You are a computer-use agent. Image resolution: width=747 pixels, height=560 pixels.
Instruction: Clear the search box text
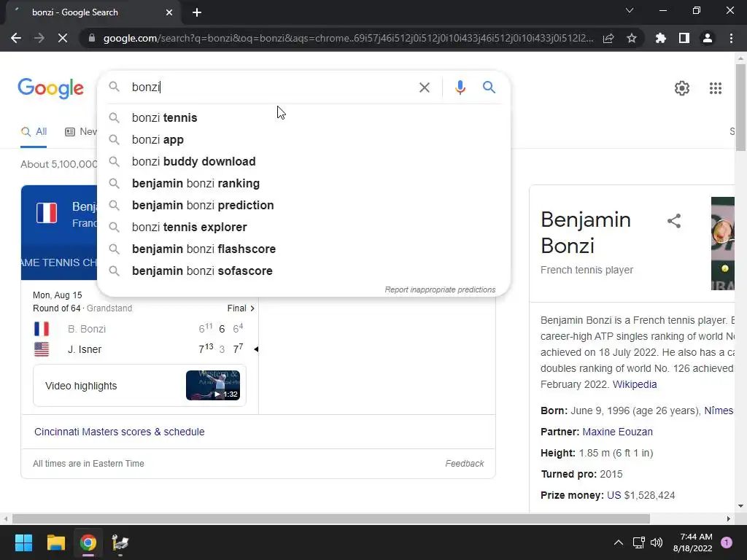click(424, 87)
